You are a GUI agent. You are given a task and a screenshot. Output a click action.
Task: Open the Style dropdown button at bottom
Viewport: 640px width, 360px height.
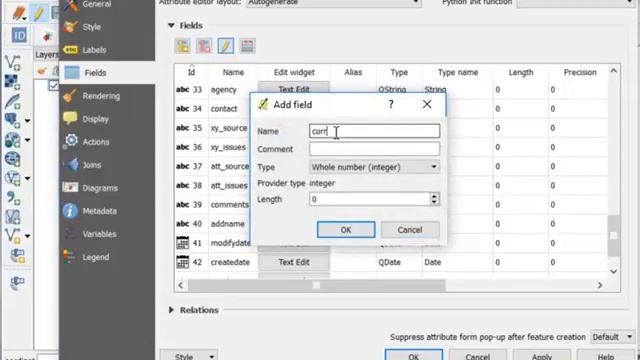click(x=189, y=356)
